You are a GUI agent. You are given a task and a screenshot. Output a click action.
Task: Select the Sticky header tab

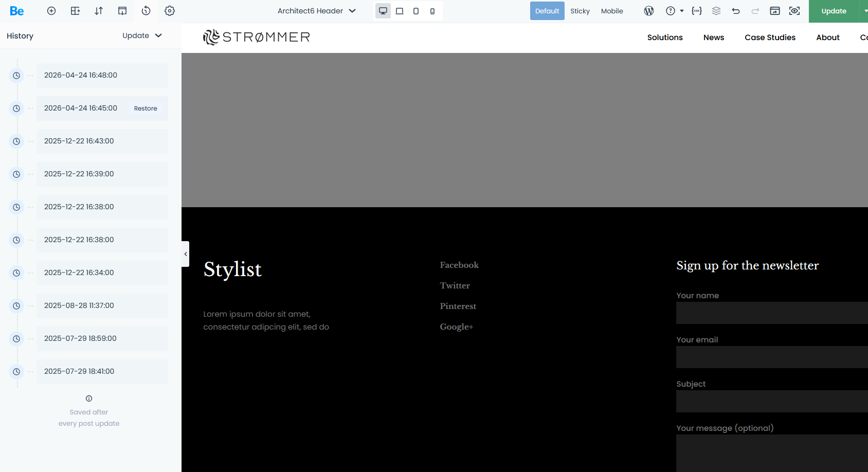580,11
